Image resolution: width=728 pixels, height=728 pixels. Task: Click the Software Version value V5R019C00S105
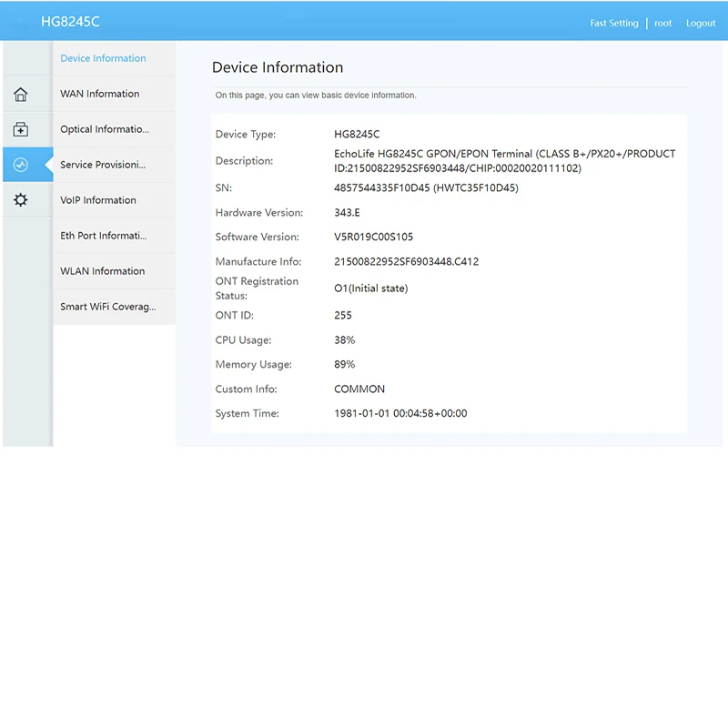tap(373, 238)
